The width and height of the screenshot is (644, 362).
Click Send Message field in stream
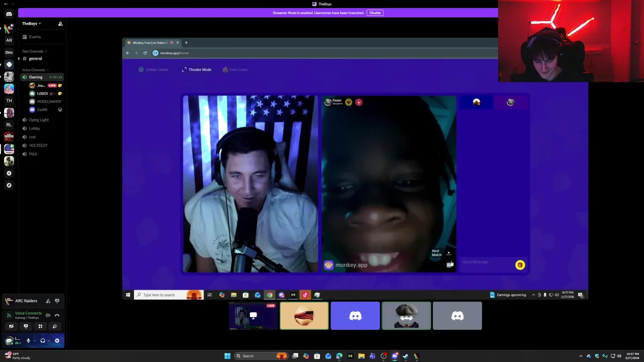487,262
